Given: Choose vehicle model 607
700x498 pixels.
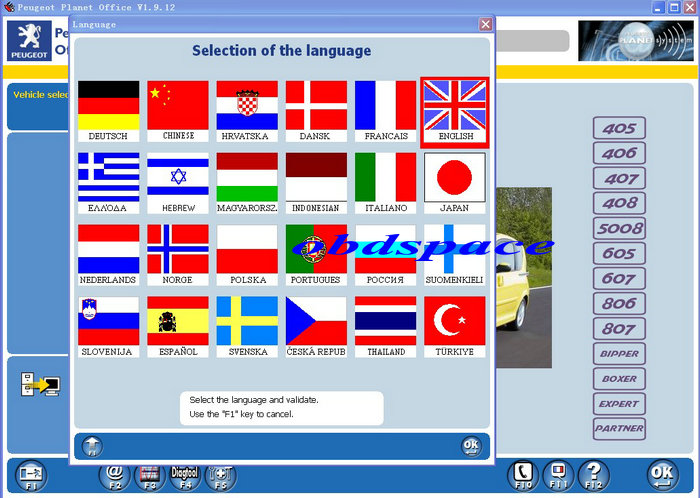Looking at the screenshot, I should coord(619,279).
